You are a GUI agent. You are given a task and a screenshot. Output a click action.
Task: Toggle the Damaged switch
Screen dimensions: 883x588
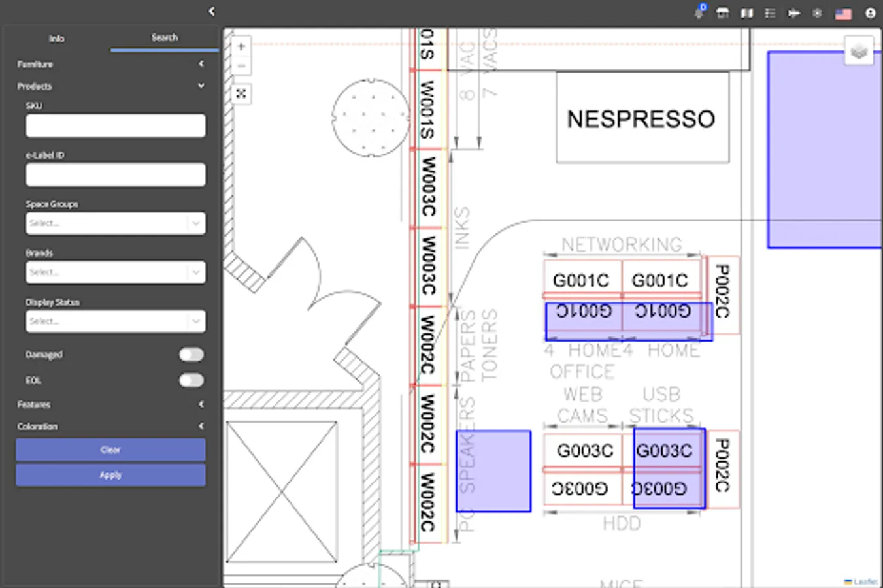point(192,355)
